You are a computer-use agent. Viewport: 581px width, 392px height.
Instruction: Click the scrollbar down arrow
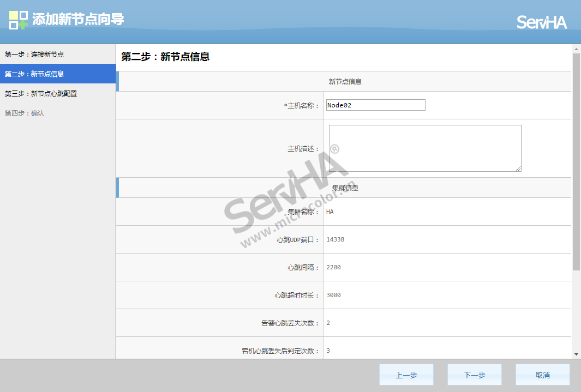(576, 354)
